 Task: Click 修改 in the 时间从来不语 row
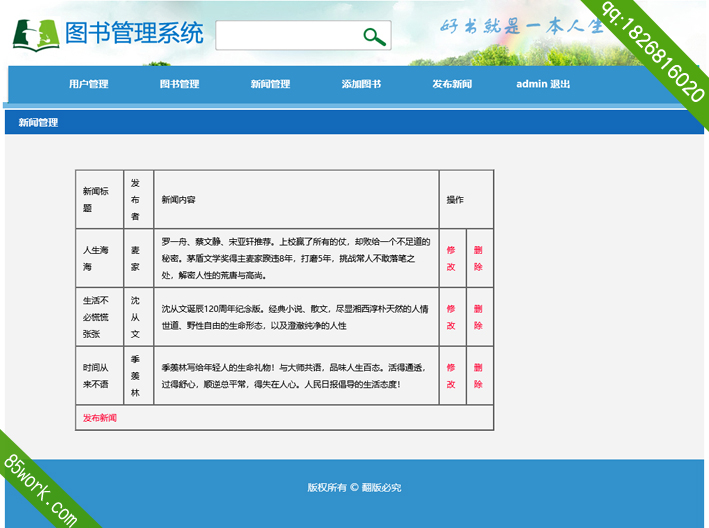[451, 376]
